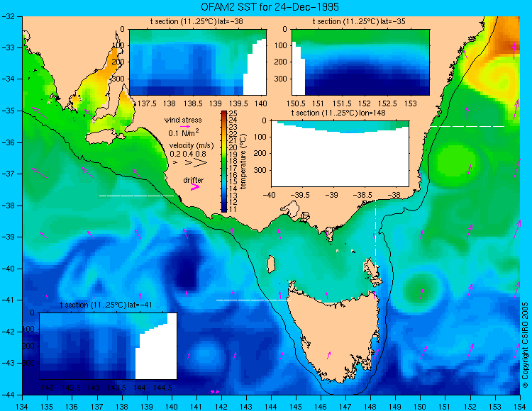Viewport: 532px width, 411px height.
Task: Click the 't section (11..25°C) lat=-35' heading
Action: pyautogui.click(x=359, y=21)
